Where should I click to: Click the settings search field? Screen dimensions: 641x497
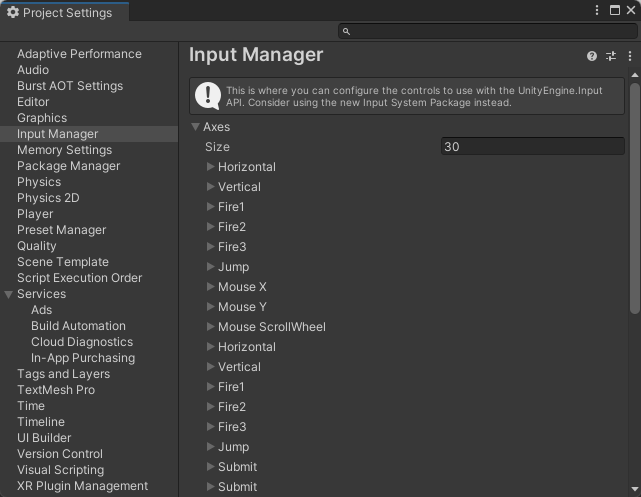[488, 31]
